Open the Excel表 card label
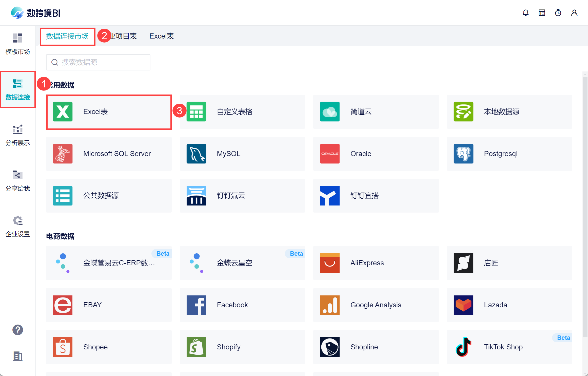Viewport: 588px width, 376px height. click(x=95, y=112)
